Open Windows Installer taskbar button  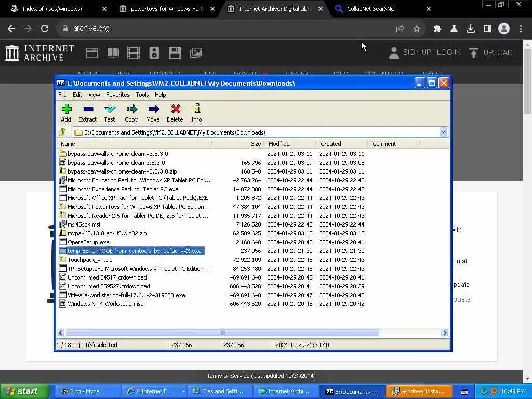click(x=419, y=391)
